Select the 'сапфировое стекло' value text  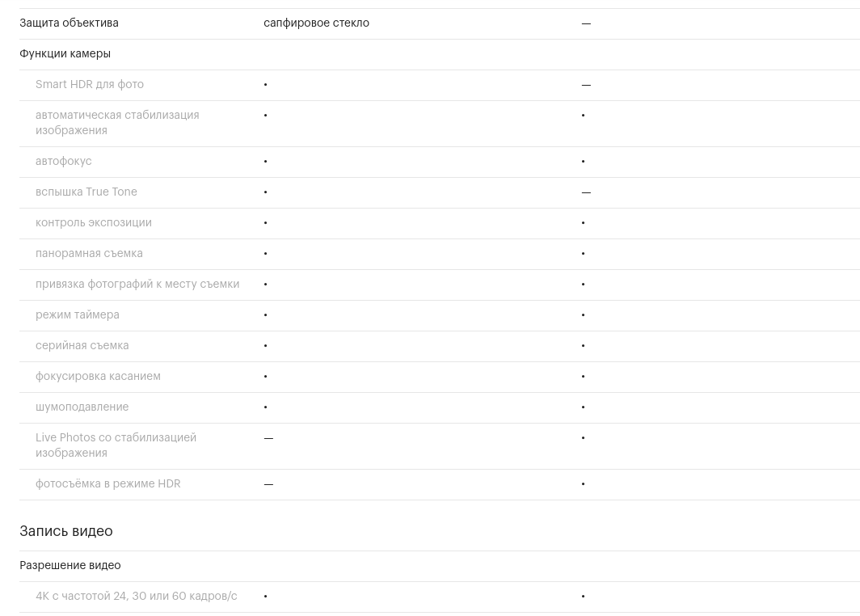point(317,23)
